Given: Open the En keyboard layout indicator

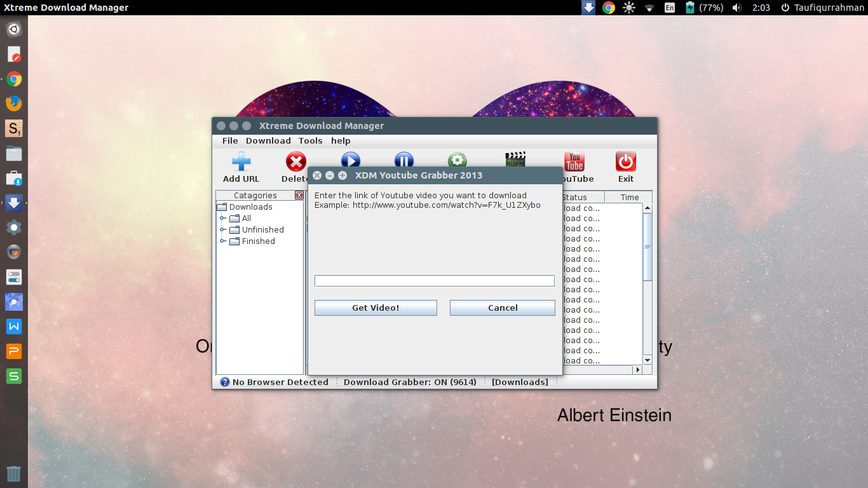Looking at the screenshot, I should click(x=670, y=8).
